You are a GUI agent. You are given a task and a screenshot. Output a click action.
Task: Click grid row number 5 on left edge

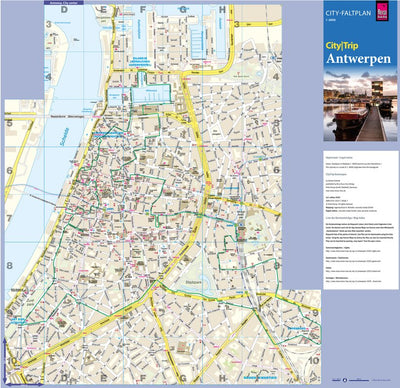coord(9,124)
